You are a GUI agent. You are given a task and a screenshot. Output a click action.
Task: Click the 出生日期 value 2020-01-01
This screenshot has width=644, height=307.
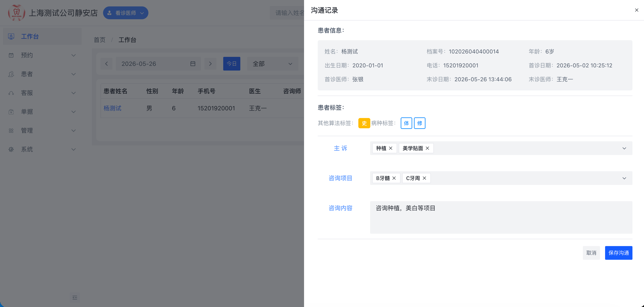tap(368, 65)
